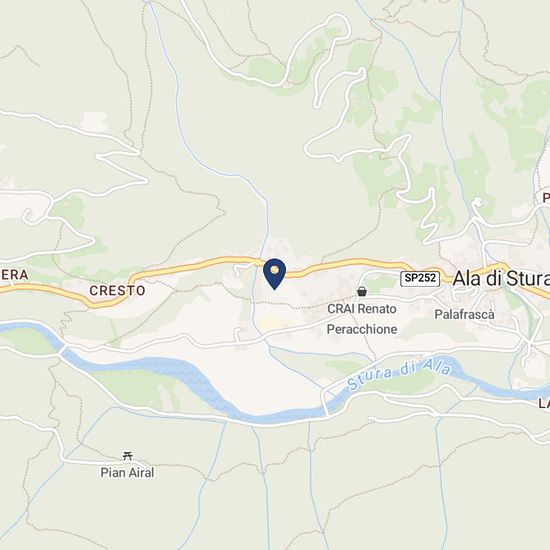The image size is (550, 550).
Task: Select the CRAI shopping basket icon
Action: click(362, 291)
